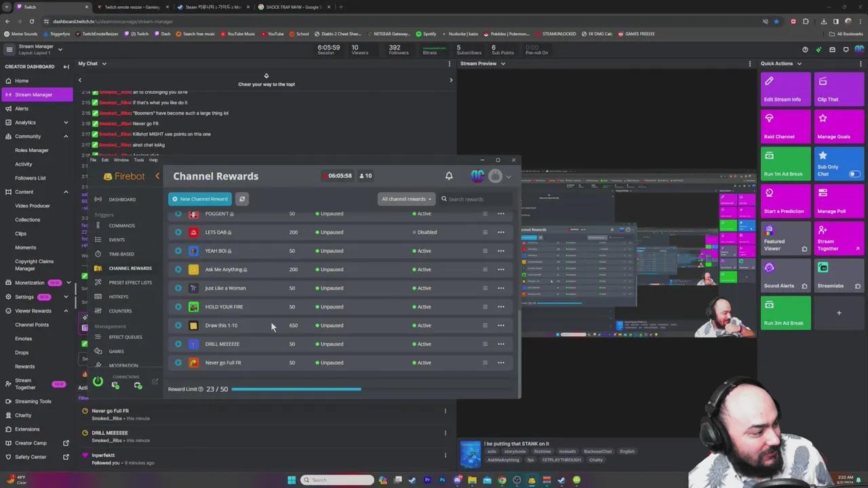Click the Search rewards input field

(x=475, y=199)
